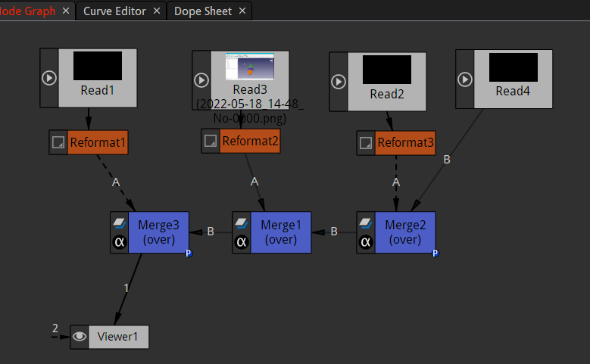Click the Merge3 node's layer icon

click(119, 223)
